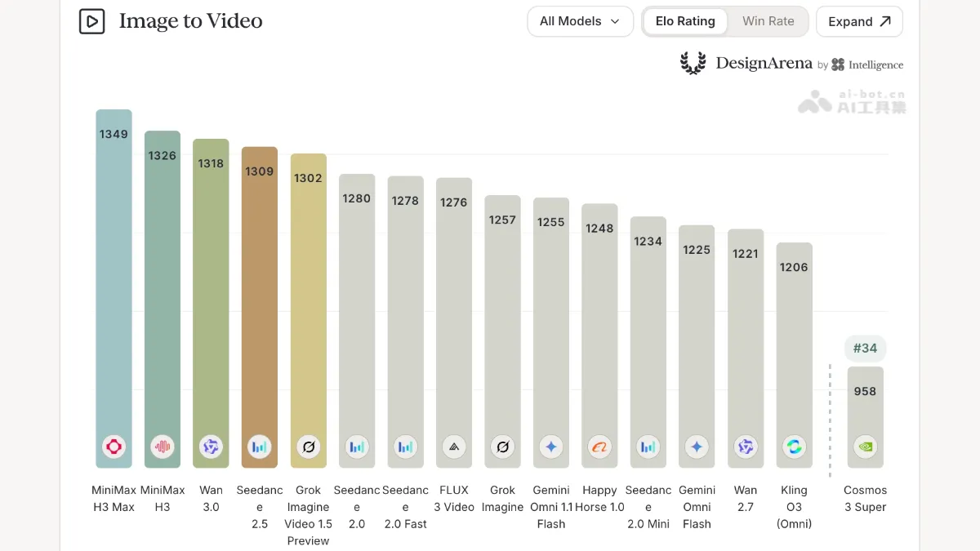Switch to the Elo Rating view
This screenshot has height=551, width=980.
(685, 21)
